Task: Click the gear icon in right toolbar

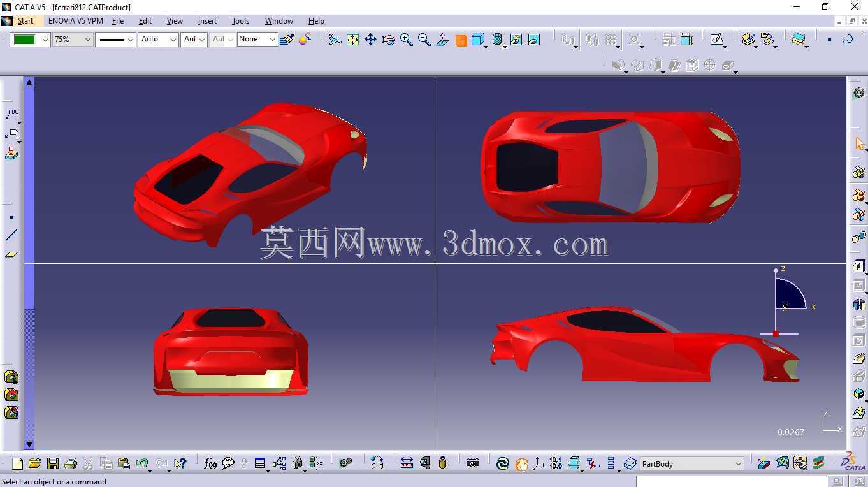Action: point(858,92)
